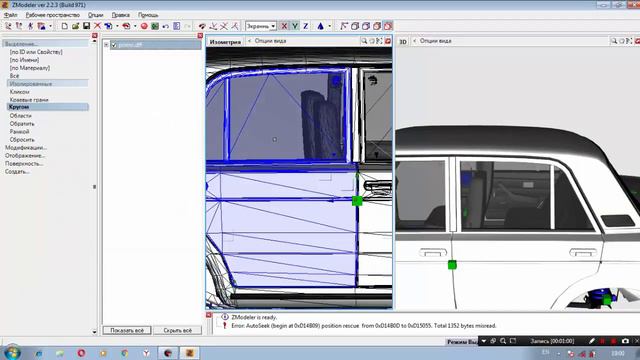Image resolution: width=640 pixels, height=360 pixels.
Task: Click the Opera icon in the taskbar
Action: coord(81,353)
